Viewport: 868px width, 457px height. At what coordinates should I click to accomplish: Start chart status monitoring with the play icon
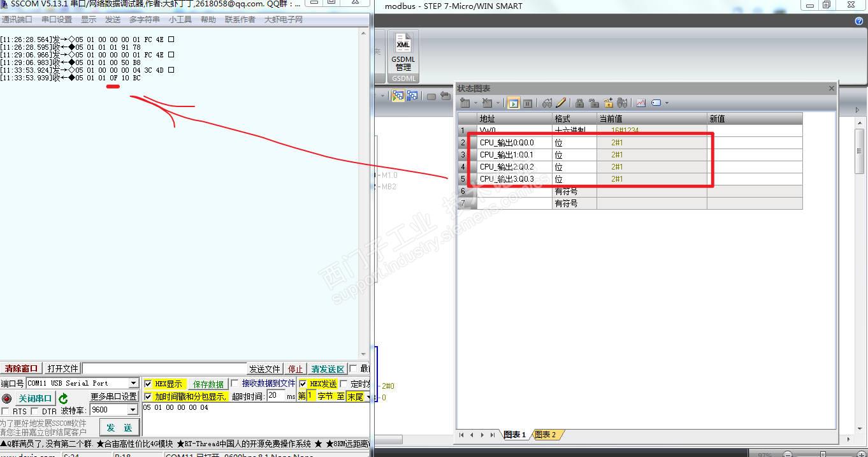pyautogui.click(x=513, y=103)
